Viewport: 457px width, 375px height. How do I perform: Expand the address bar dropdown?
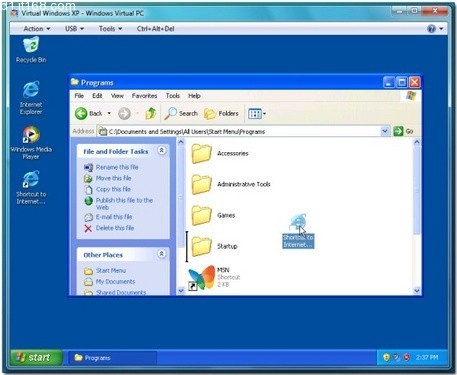[385, 131]
